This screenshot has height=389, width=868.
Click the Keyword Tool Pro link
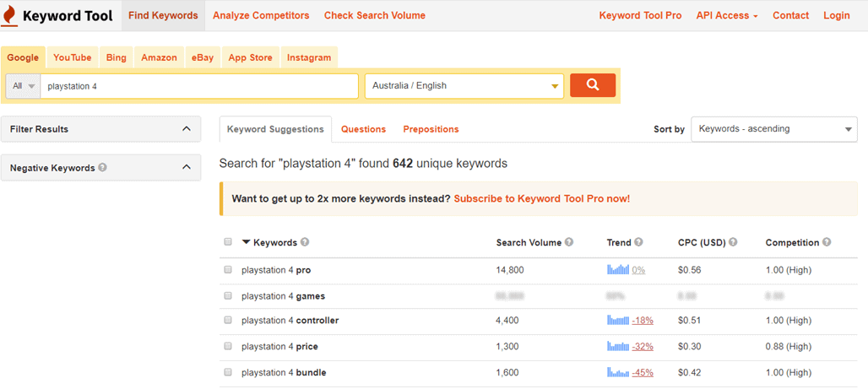pos(641,15)
